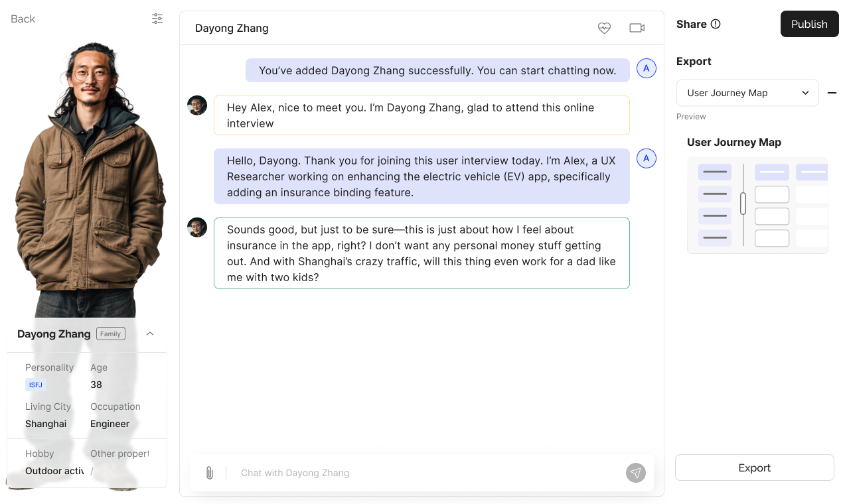This screenshot has height=504, width=843.
Task: Click the Export button
Action: coord(754,468)
